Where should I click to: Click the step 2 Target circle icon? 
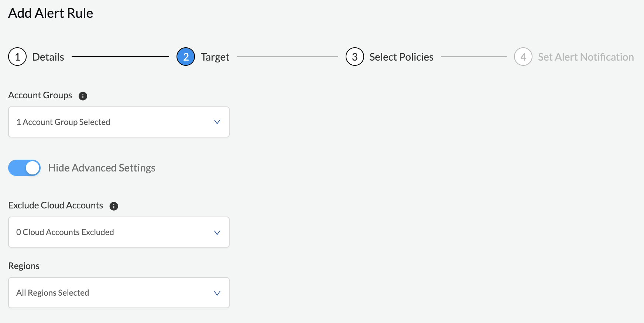[x=186, y=57]
